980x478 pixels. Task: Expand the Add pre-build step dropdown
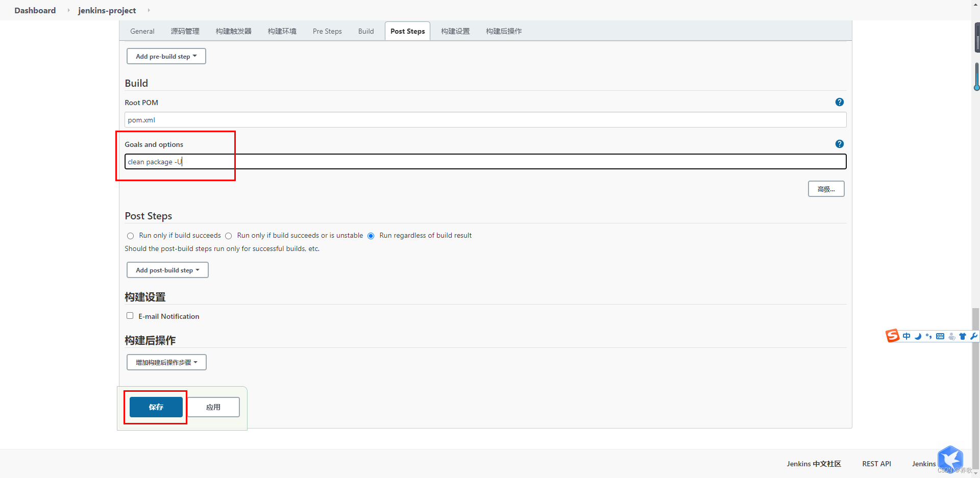click(x=166, y=56)
